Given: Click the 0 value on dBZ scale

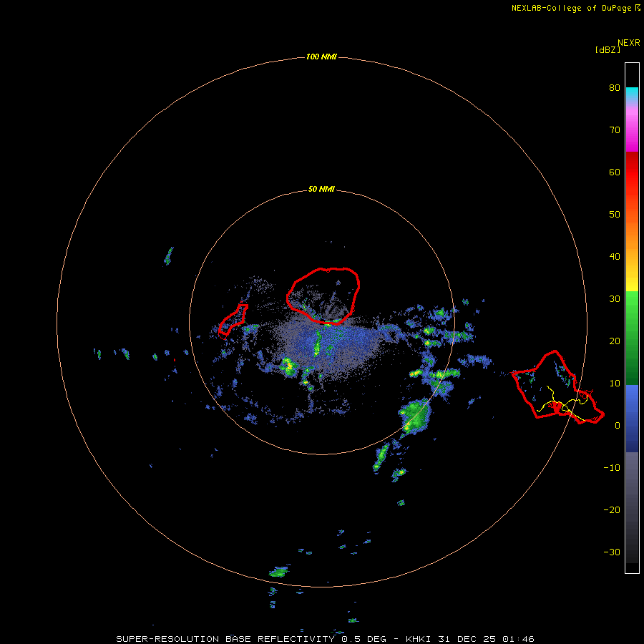Looking at the screenshot, I should [x=618, y=426].
